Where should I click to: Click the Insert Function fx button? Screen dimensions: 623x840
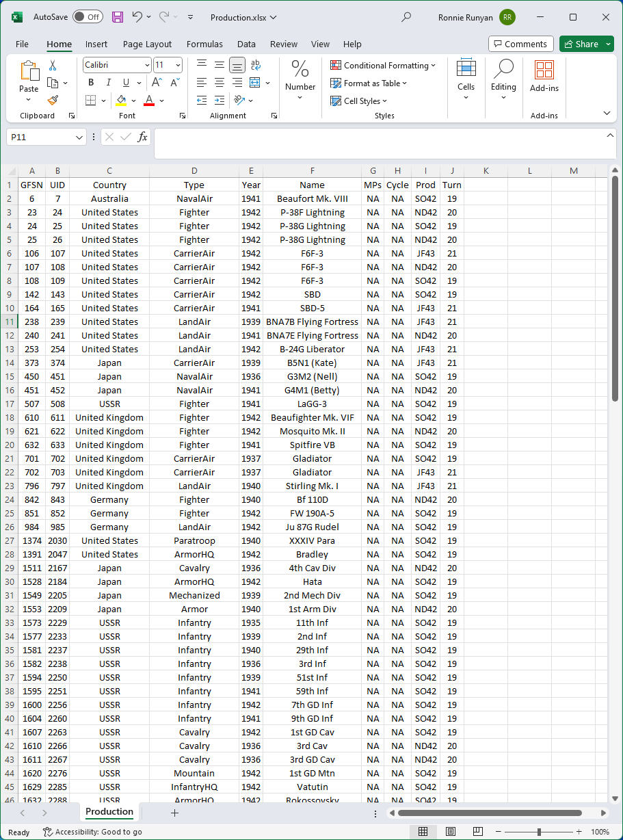142,137
